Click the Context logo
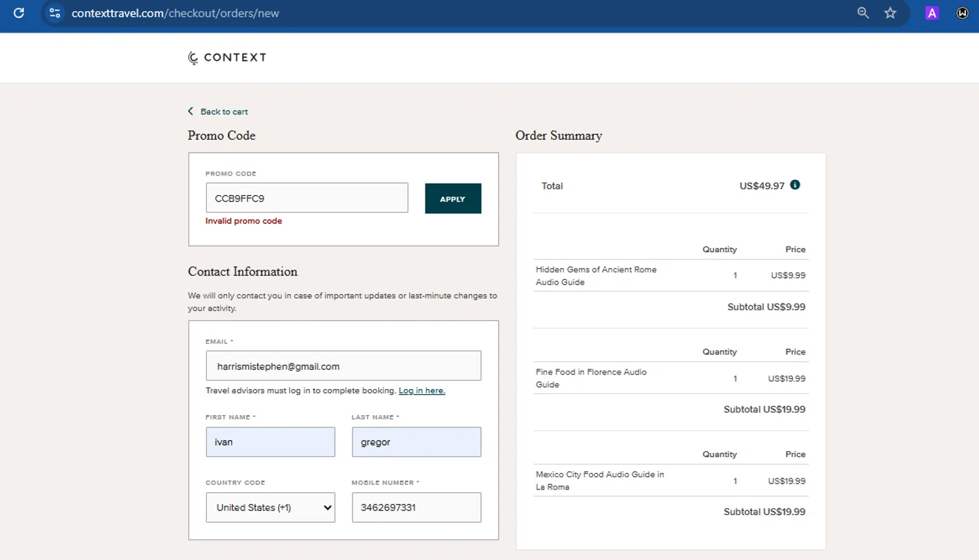 [226, 57]
